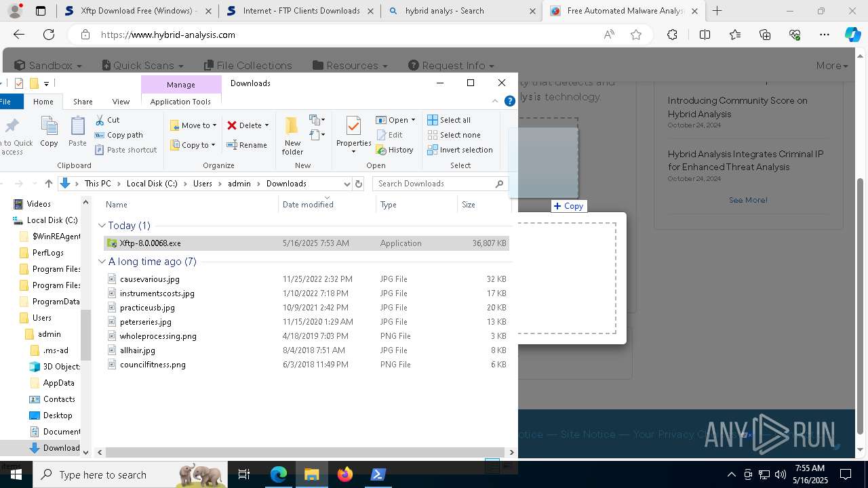The width and height of the screenshot is (868, 488).
Task: Click Copy path in the ribbon
Action: (x=119, y=135)
